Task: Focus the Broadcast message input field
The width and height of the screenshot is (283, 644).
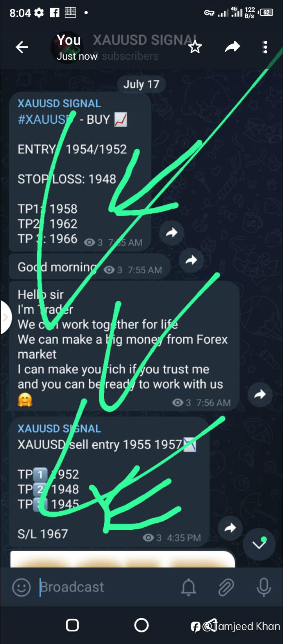Action: [106, 587]
